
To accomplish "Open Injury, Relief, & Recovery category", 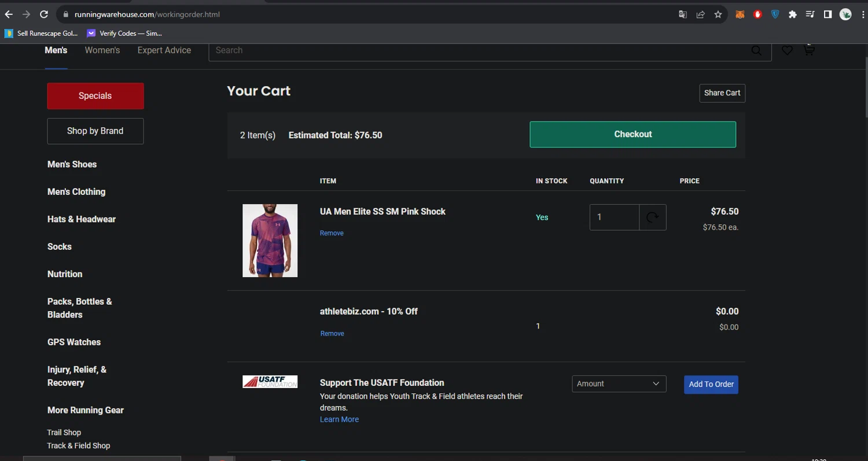I will [77, 376].
